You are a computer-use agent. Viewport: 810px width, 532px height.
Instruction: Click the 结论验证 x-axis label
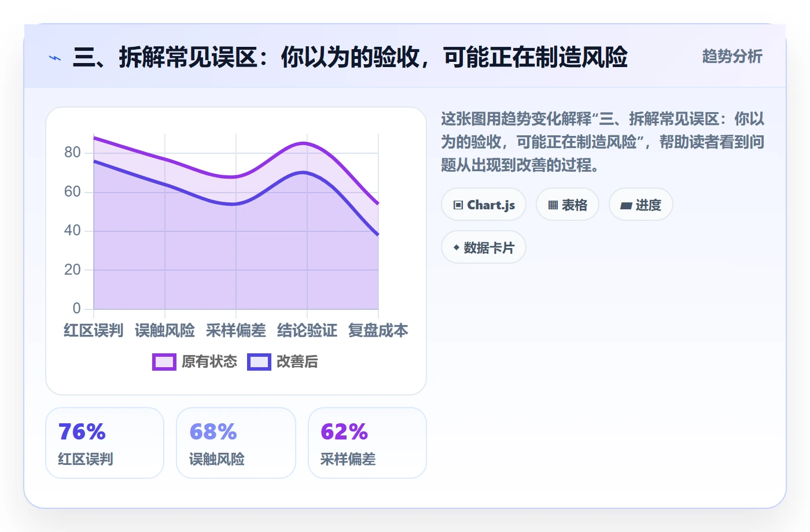coord(307,331)
